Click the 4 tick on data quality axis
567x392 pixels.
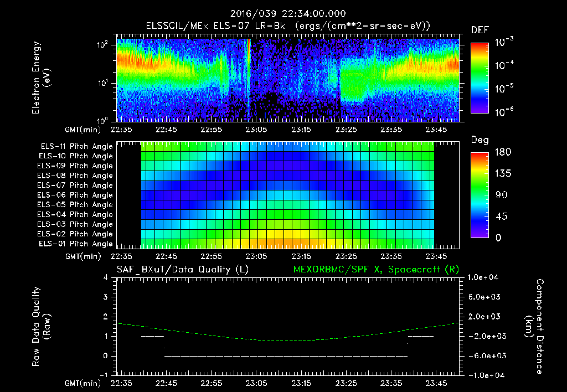(106, 277)
